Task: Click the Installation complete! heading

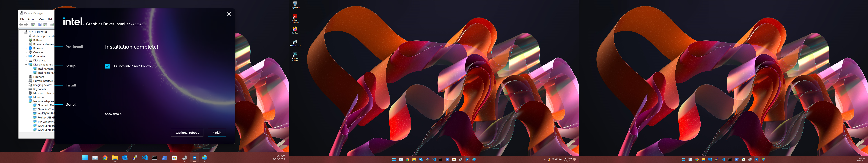Action: [131, 47]
